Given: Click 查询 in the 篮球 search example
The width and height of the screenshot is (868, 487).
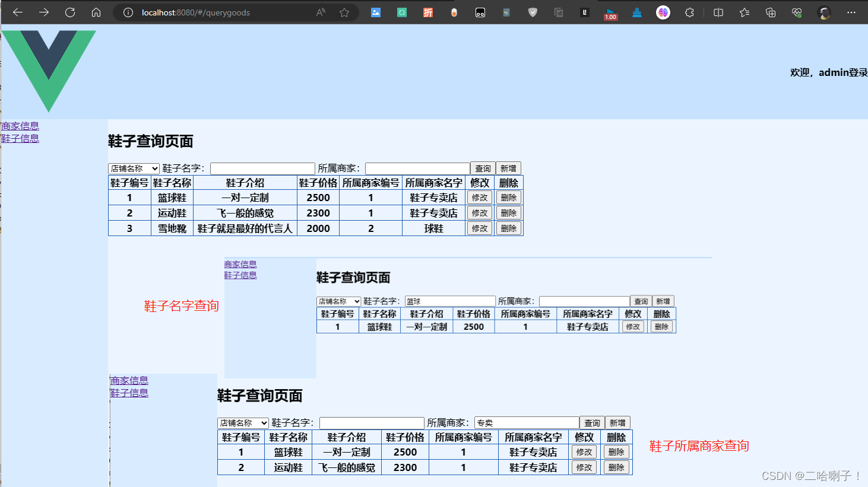Looking at the screenshot, I should click(641, 301).
